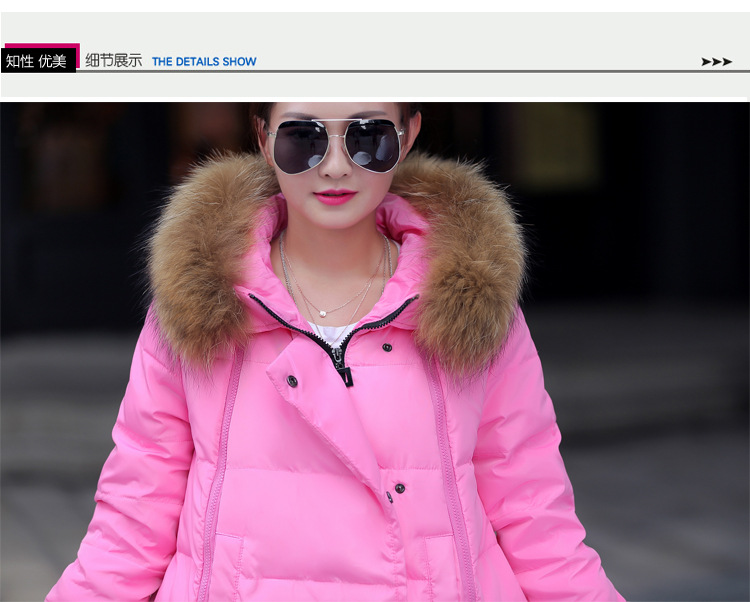Viewport: 750px width, 602px height.
Task: Click the snap button on lower placket
Action: 399,488
